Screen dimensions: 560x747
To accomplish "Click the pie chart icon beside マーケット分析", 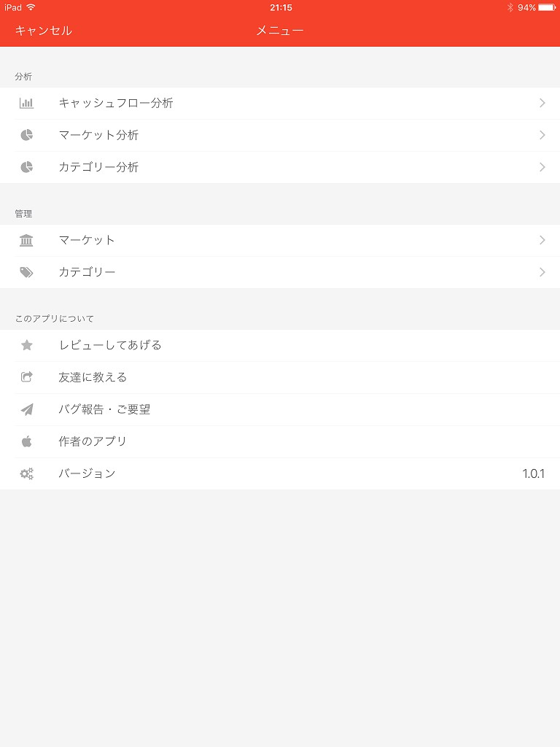I will [x=26, y=135].
